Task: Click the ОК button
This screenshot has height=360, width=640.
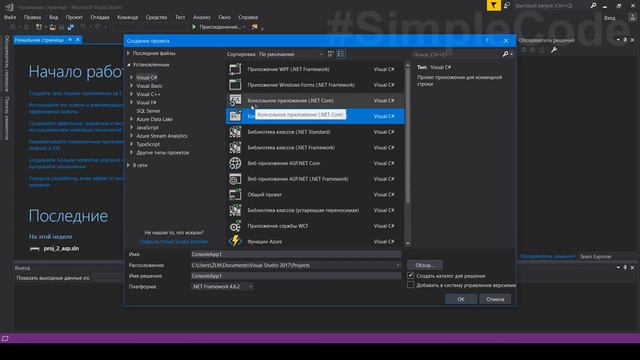Action: (x=461, y=299)
